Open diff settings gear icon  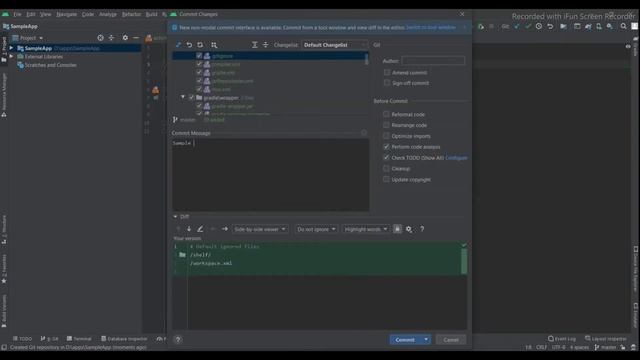[x=409, y=229]
